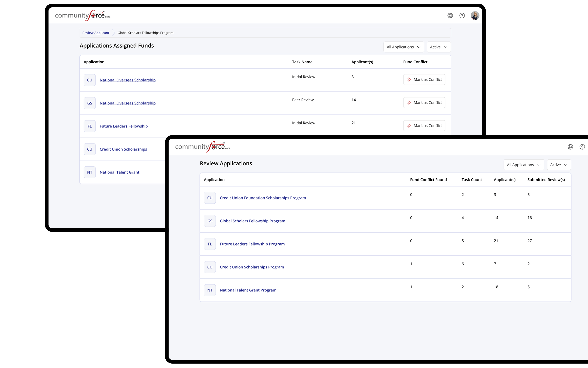
Task: Open All Applications dropdown in Review Applications
Action: click(x=524, y=165)
